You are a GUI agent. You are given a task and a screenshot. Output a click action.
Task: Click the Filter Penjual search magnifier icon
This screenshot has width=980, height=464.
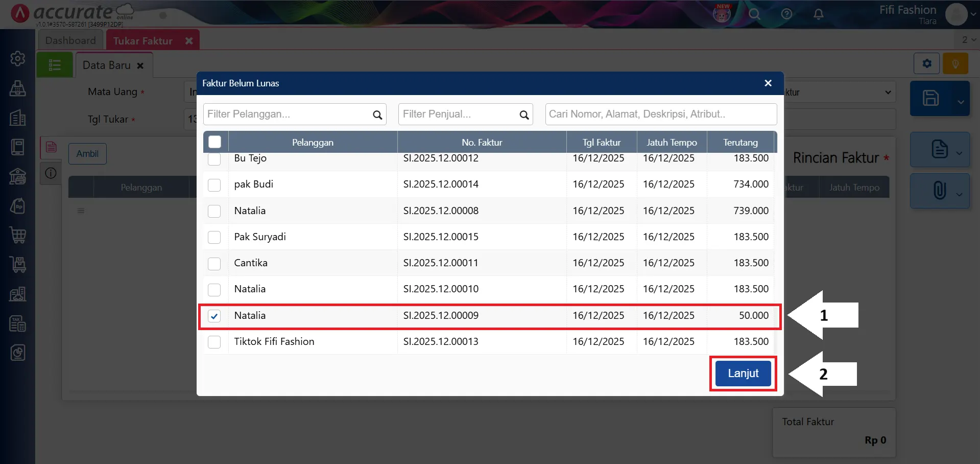(524, 115)
